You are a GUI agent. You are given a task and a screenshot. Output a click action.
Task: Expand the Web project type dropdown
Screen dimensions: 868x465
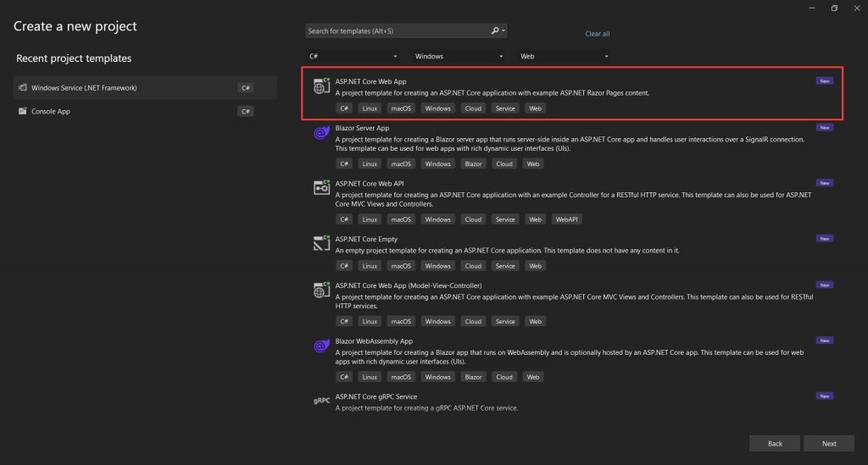[x=564, y=57]
